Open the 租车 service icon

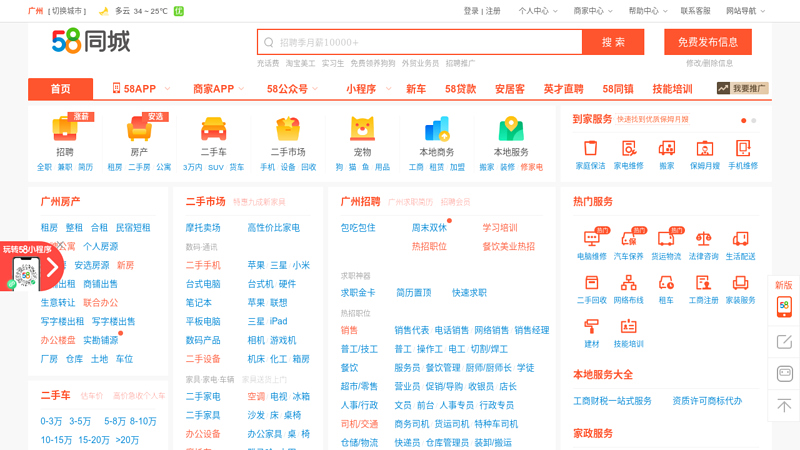pos(666,282)
